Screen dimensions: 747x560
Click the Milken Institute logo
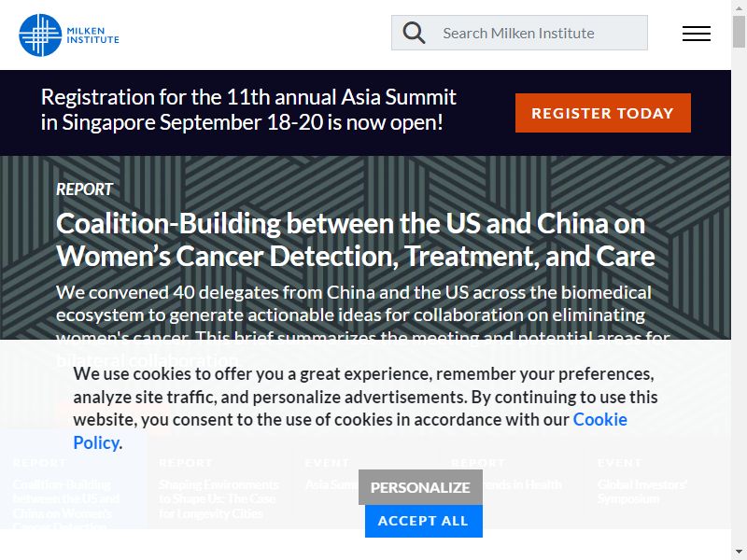(x=69, y=35)
